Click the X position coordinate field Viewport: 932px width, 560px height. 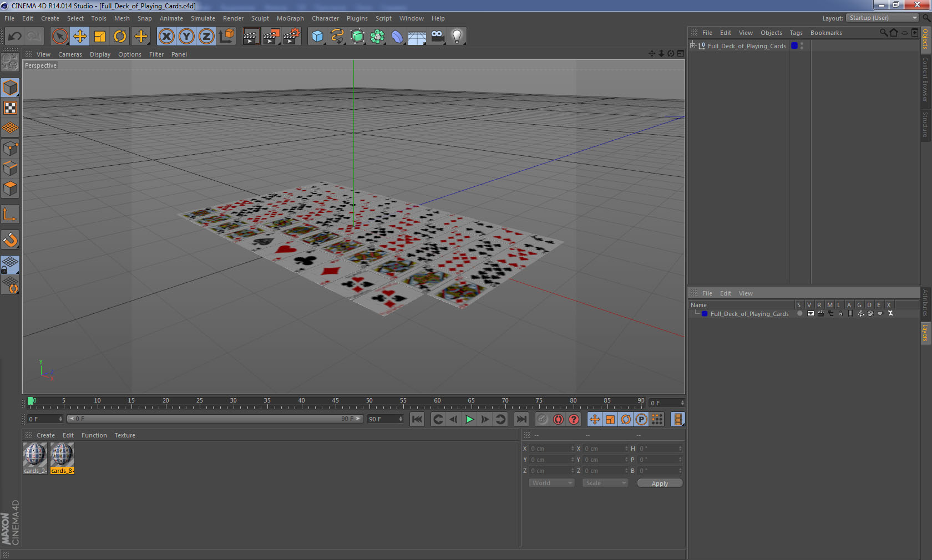(552, 449)
